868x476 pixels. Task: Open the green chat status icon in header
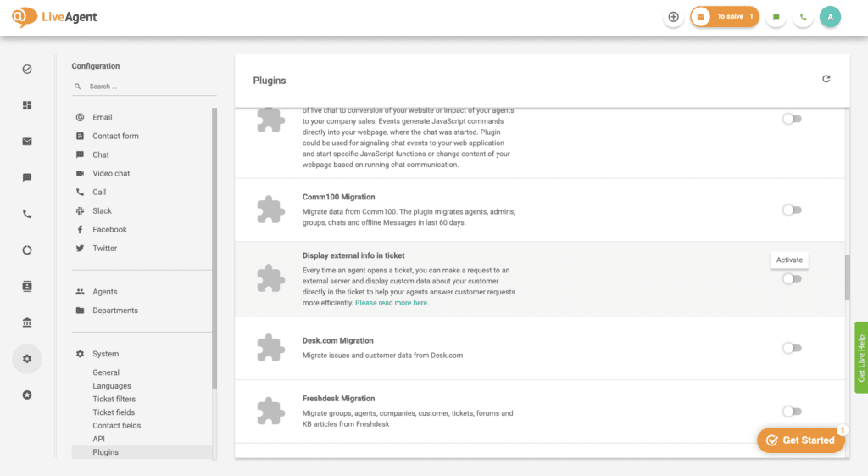click(x=776, y=17)
